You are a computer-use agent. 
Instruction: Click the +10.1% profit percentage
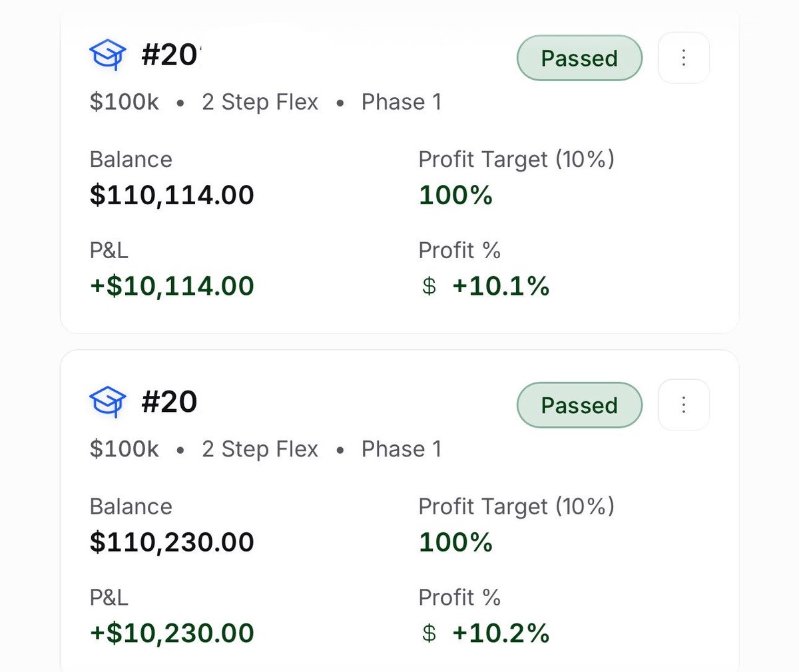(x=501, y=286)
